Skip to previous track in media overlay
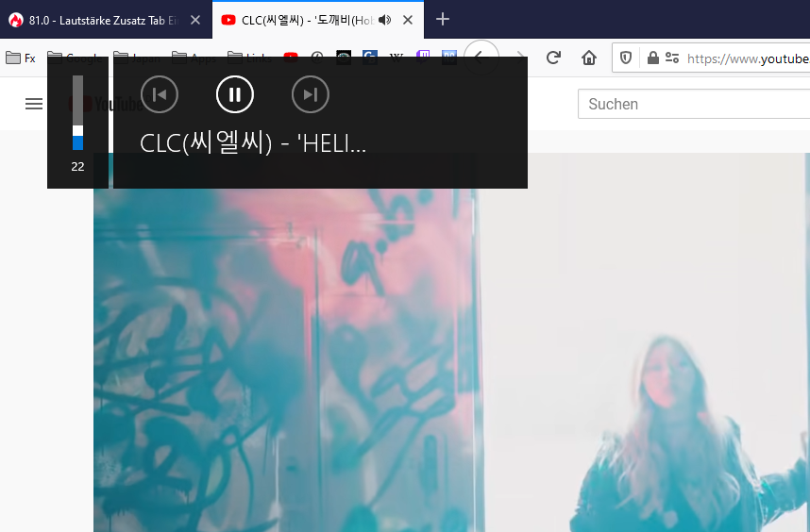810x532 pixels. point(160,94)
